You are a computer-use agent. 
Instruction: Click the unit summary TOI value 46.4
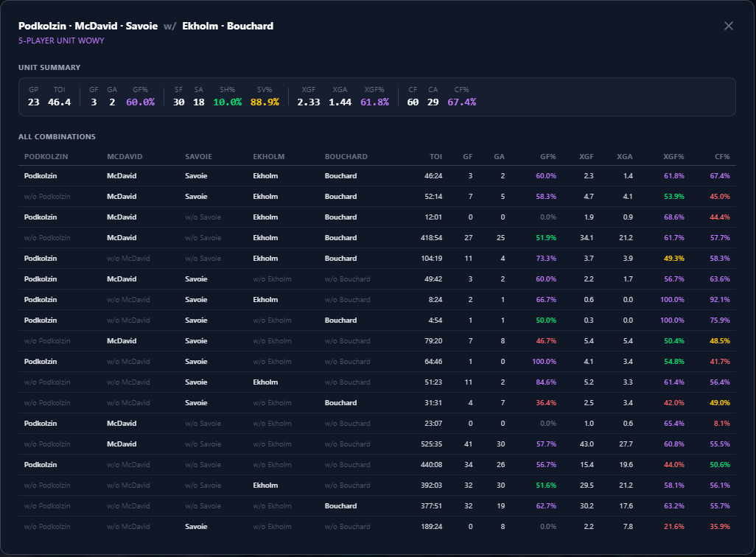click(59, 102)
